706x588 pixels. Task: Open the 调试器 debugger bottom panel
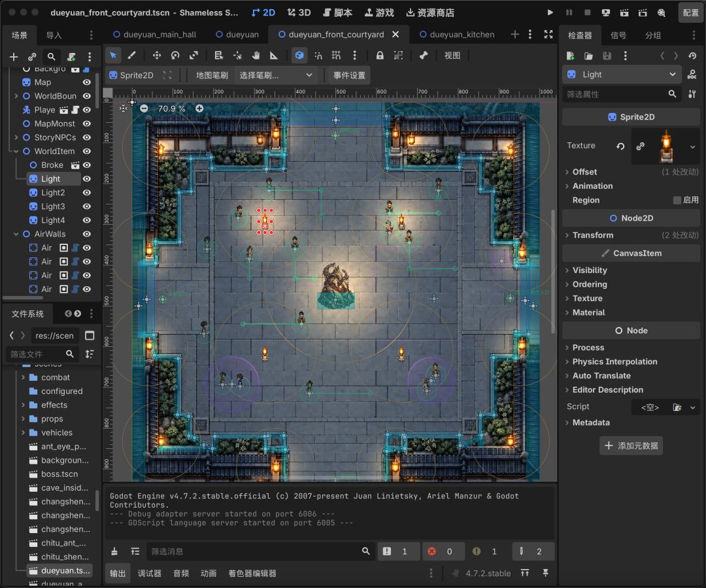coord(150,573)
